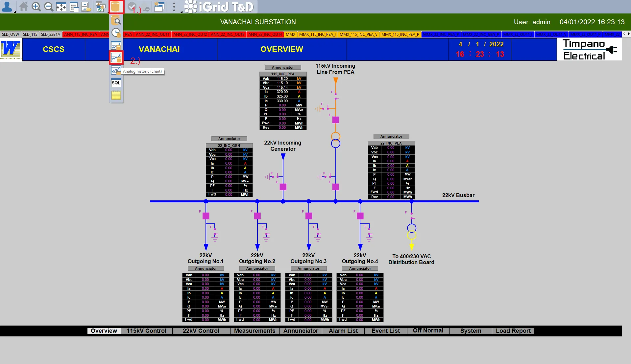Open the SLD_22B1A tab
The image size is (631, 364).
pyautogui.click(x=51, y=34)
